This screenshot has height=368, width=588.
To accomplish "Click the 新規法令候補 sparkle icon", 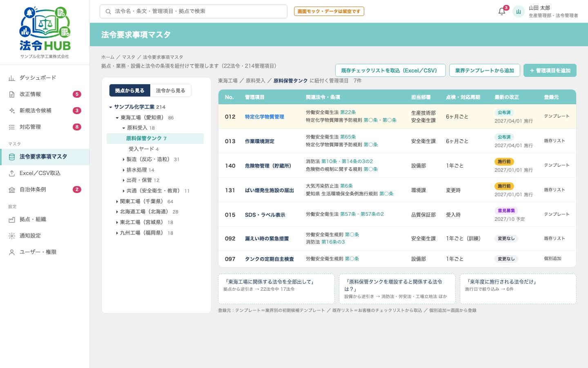I will pos(12,110).
